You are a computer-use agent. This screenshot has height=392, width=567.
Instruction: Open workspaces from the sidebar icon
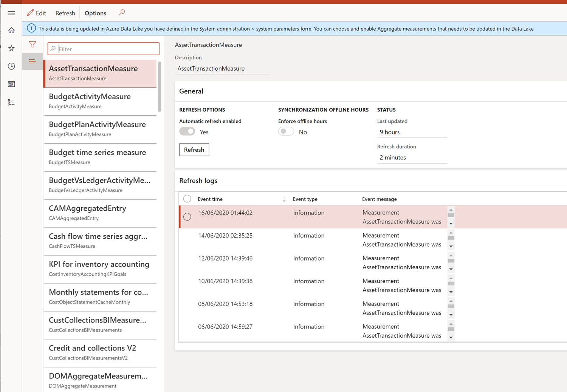(x=11, y=84)
